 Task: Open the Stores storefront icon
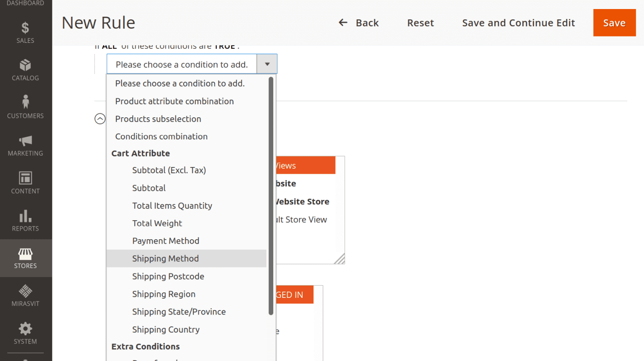(x=25, y=253)
